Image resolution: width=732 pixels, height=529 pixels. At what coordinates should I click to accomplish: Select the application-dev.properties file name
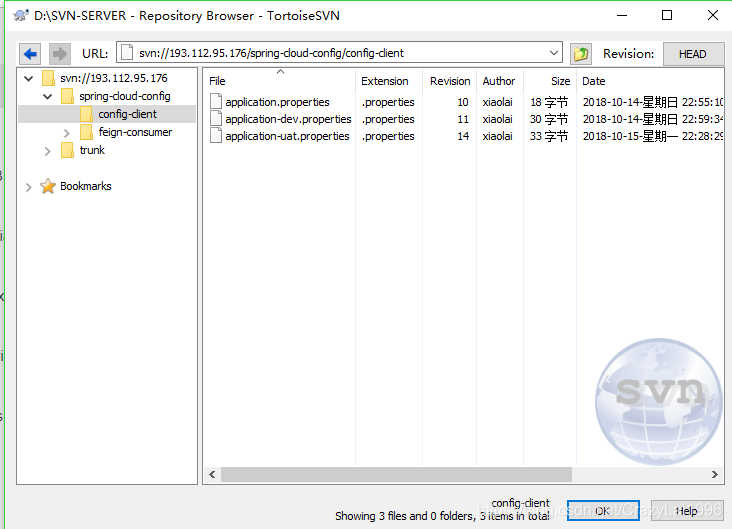pyautogui.click(x=288, y=119)
